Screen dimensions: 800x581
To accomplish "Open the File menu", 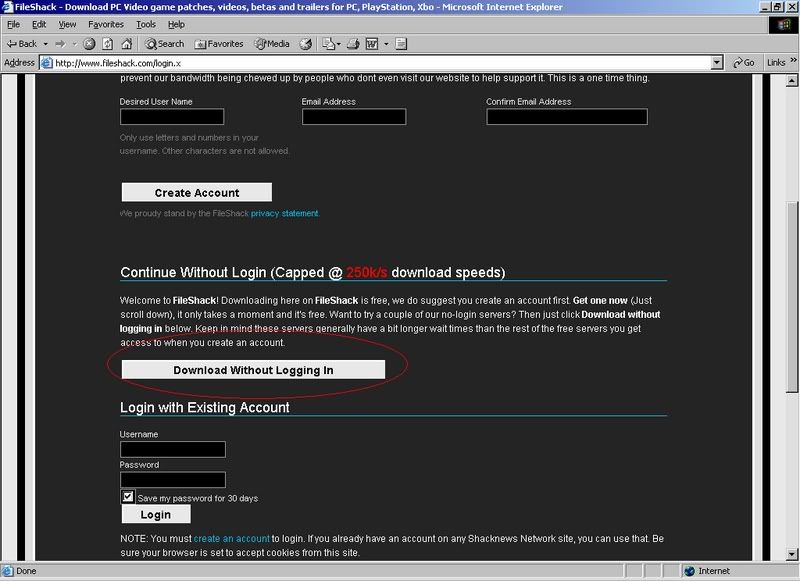I will point(13,24).
